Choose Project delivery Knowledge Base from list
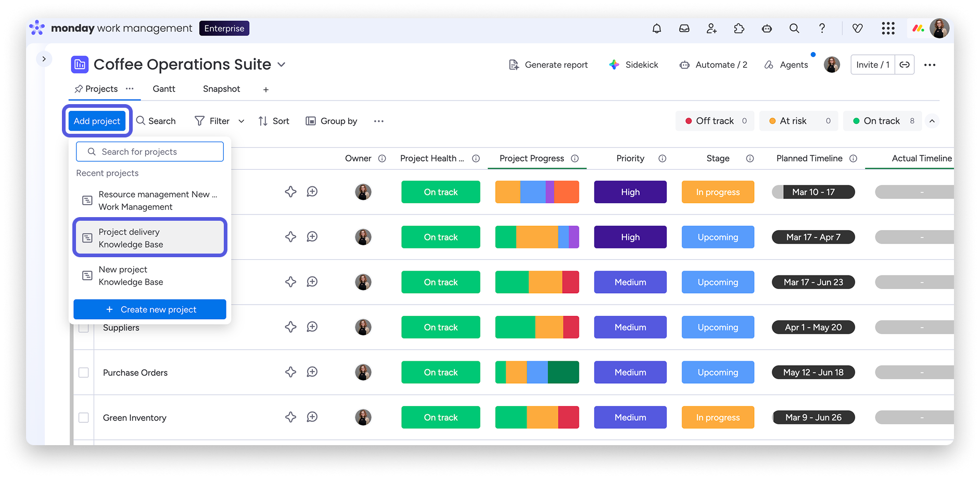 pos(150,238)
